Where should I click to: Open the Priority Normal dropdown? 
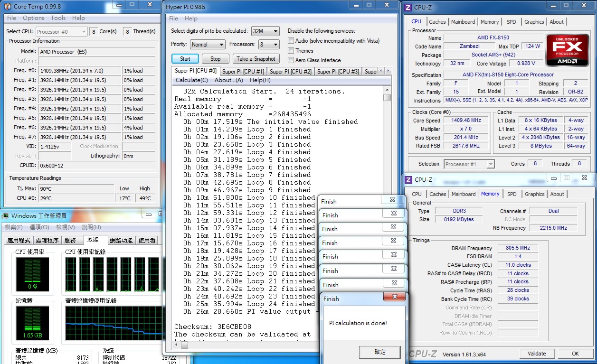[208, 45]
